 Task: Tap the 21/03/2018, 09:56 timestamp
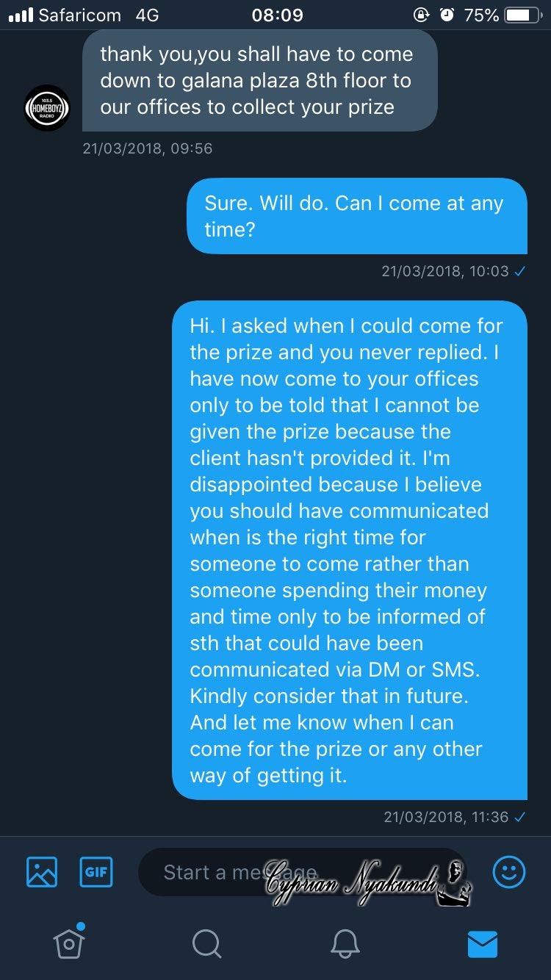(x=148, y=148)
